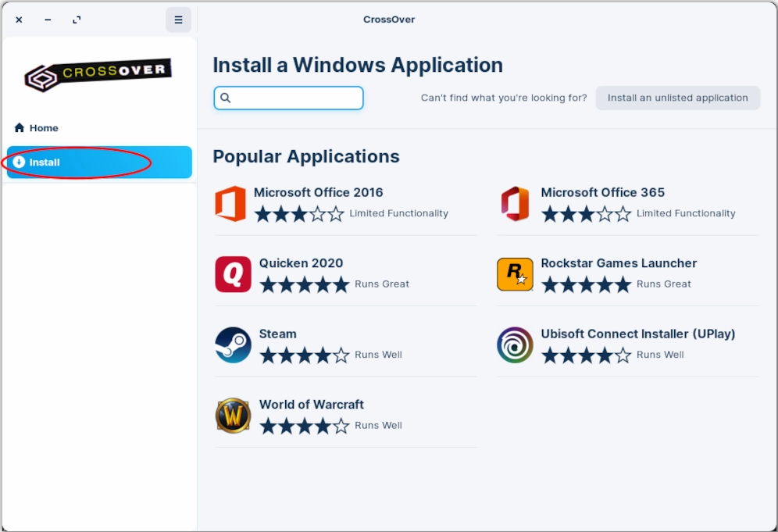The image size is (778, 532).
Task: Go to Home in the sidebar
Action: (99, 128)
